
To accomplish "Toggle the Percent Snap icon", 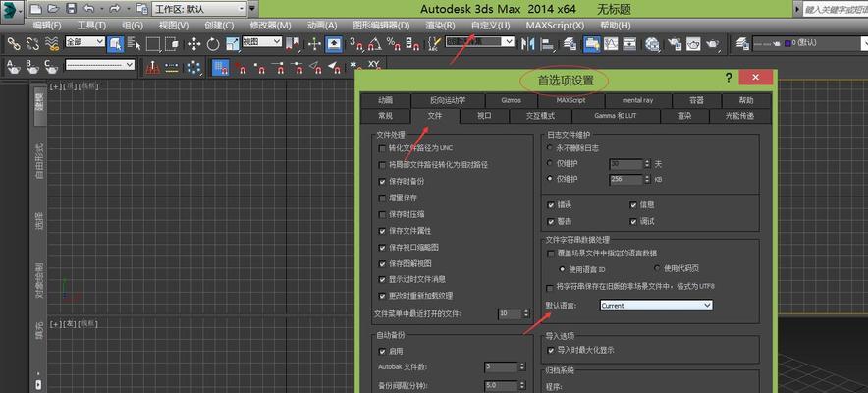I will pyautogui.click(x=393, y=44).
